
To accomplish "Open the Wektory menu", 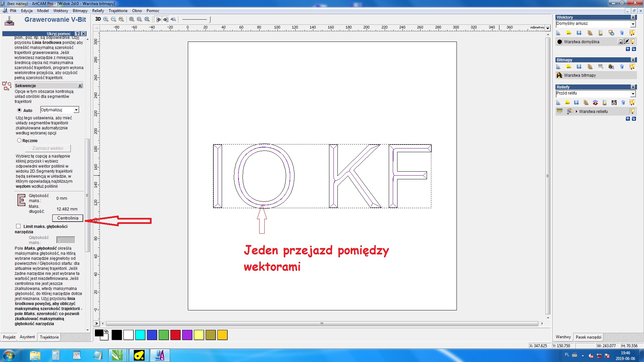I will pos(60,11).
